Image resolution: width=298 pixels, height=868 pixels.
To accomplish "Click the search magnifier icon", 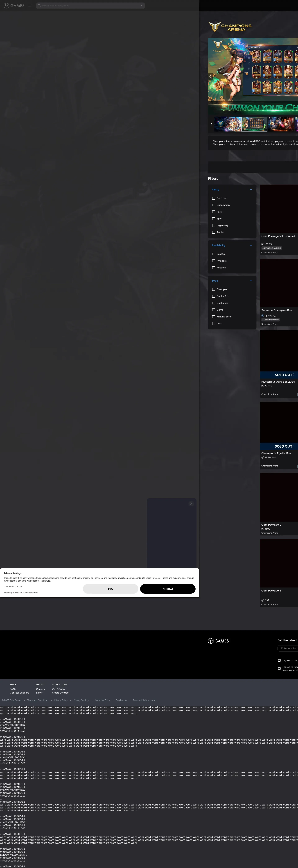I will pos(39,6).
